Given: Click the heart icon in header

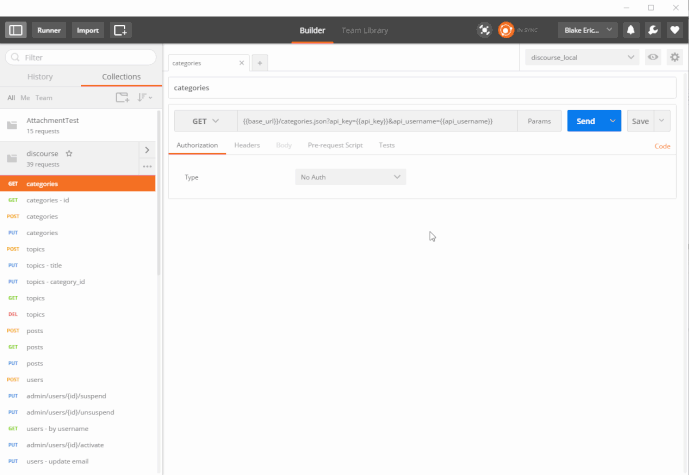Looking at the screenshot, I should (x=675, y=30).
